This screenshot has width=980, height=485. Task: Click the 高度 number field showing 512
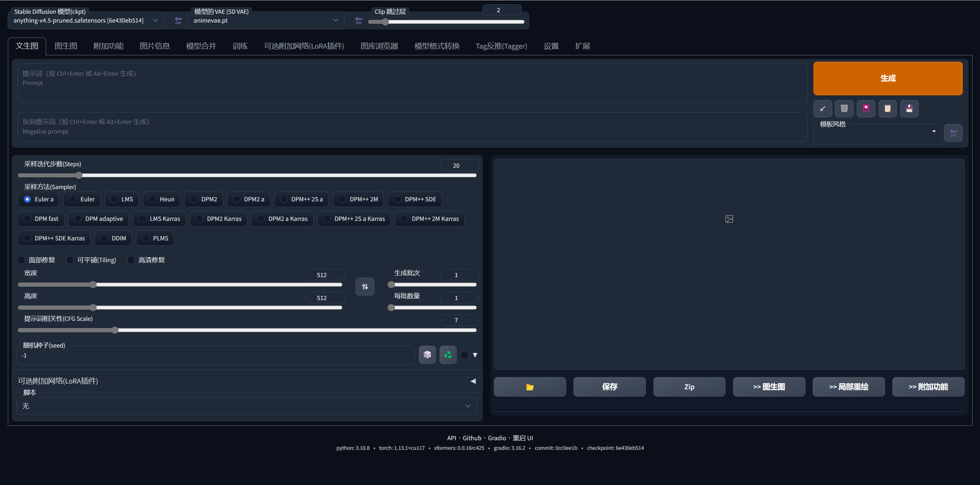(x=325, y=298)
